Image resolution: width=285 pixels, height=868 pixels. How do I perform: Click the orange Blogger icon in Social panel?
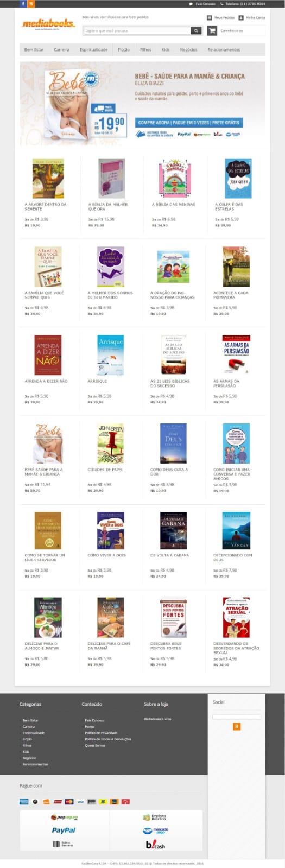tap(237, 726)
